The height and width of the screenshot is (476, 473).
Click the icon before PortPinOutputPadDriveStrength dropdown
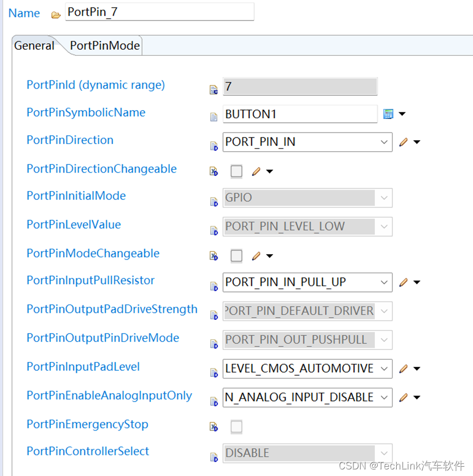214,315
